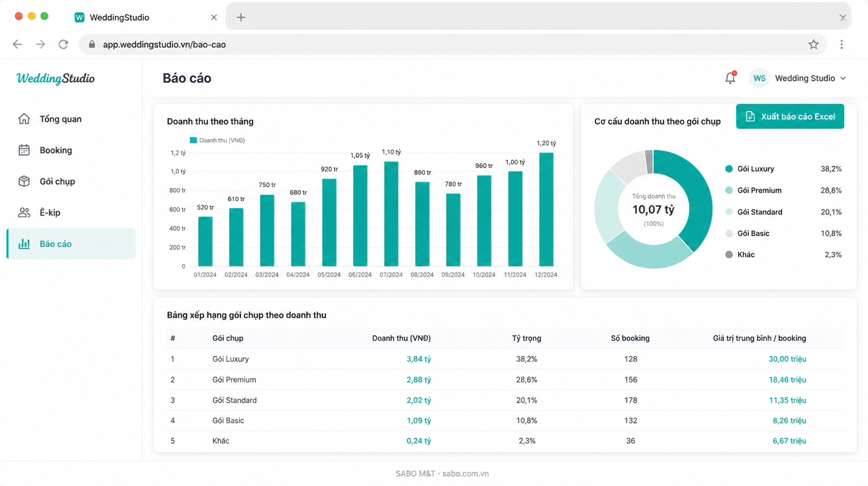Open the browser three-dot menu
Viewport: 868px width, 486px height.
pos(842,45)
